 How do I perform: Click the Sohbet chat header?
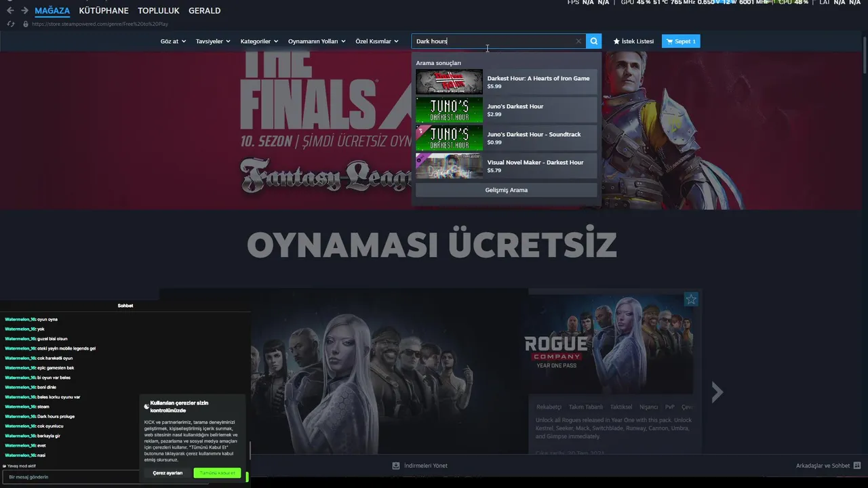coord(125,306)
